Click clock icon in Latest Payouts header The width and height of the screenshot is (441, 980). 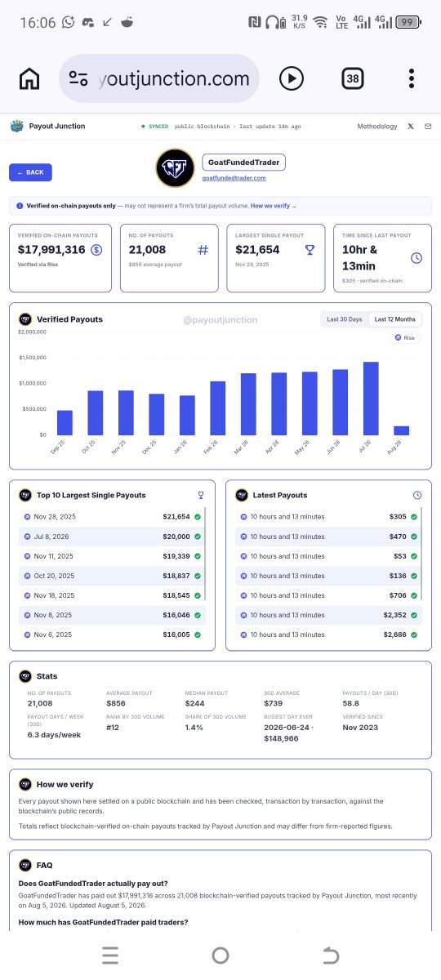click(417, 495)
